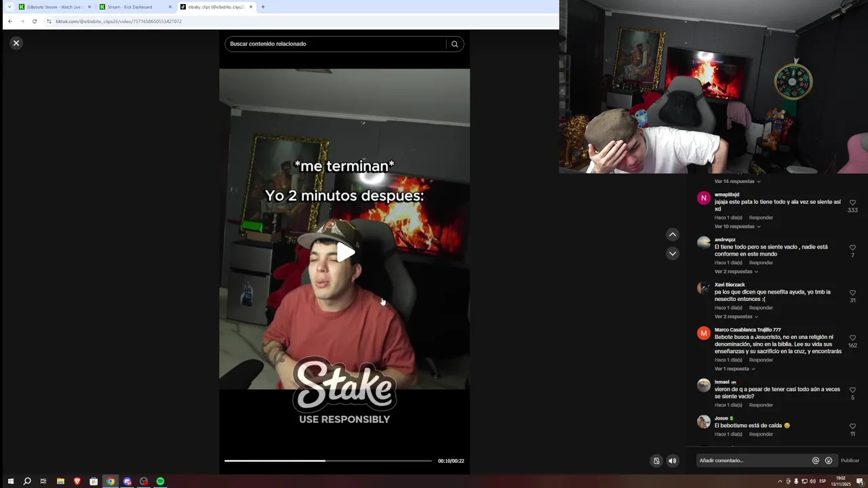Image resolution: width=868 pixels, height=488 pixels.
Task: Open wmapi8xjd's profile avatar
Action: point(704,198)
